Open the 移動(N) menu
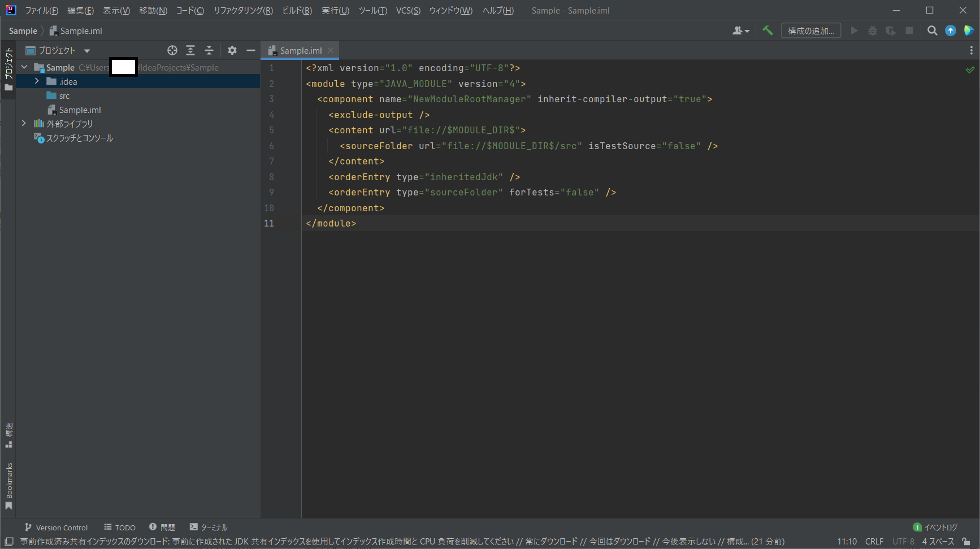The width and height of the screenshot is (980, 549). 153,10
